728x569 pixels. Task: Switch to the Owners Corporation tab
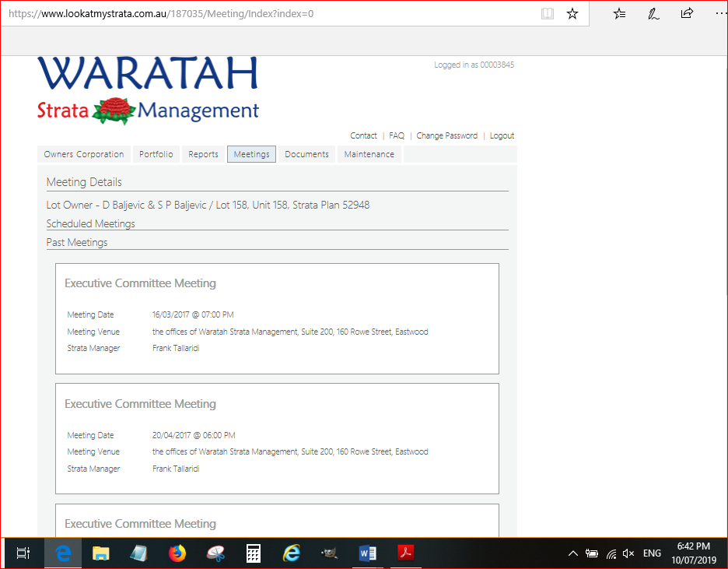point(84,154)
